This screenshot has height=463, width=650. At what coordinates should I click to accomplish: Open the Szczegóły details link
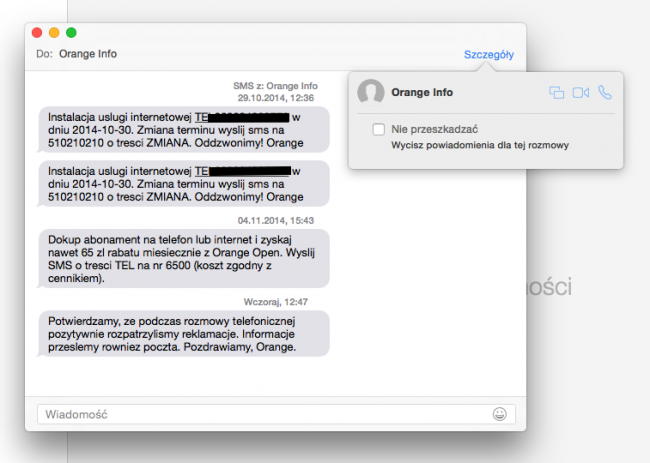click(489, 54)
